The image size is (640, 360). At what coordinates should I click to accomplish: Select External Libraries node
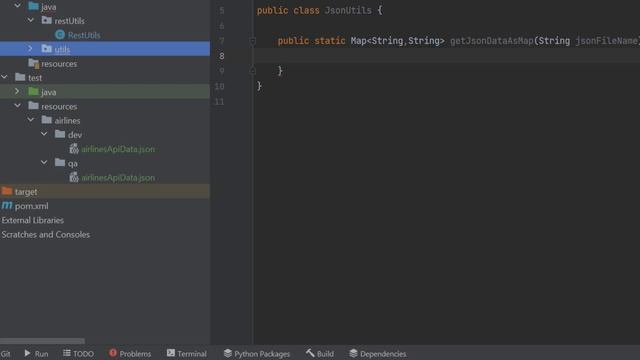tap(33, 220)
